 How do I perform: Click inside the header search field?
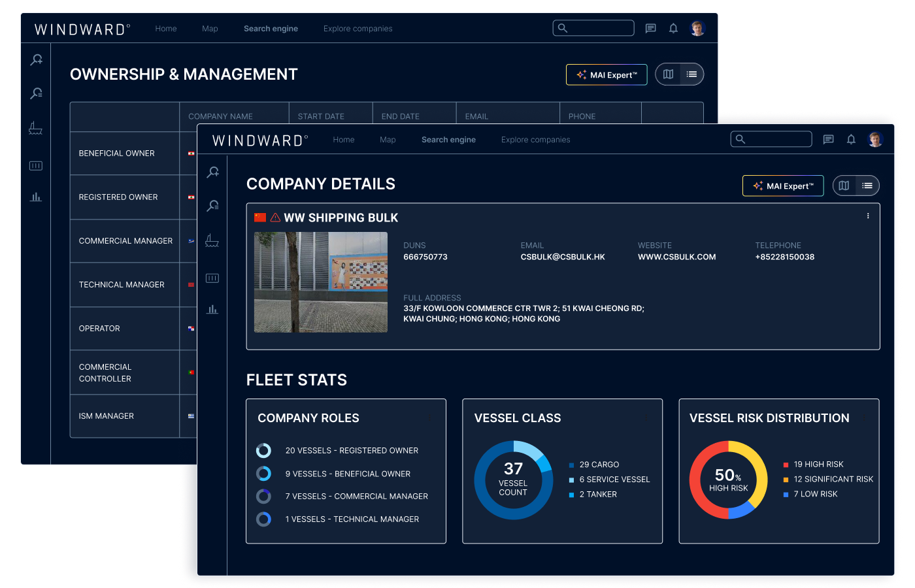[771, 139]
